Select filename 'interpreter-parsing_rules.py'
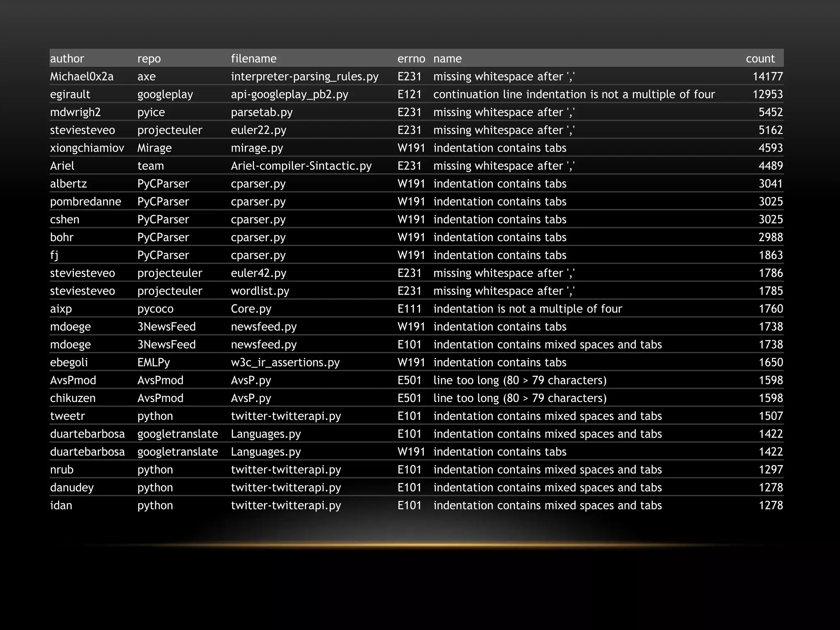 tap(304, 77)
